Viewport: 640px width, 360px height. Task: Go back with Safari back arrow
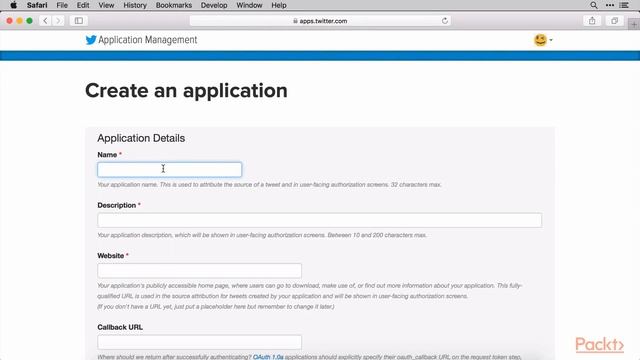click(x=45, y=21)
